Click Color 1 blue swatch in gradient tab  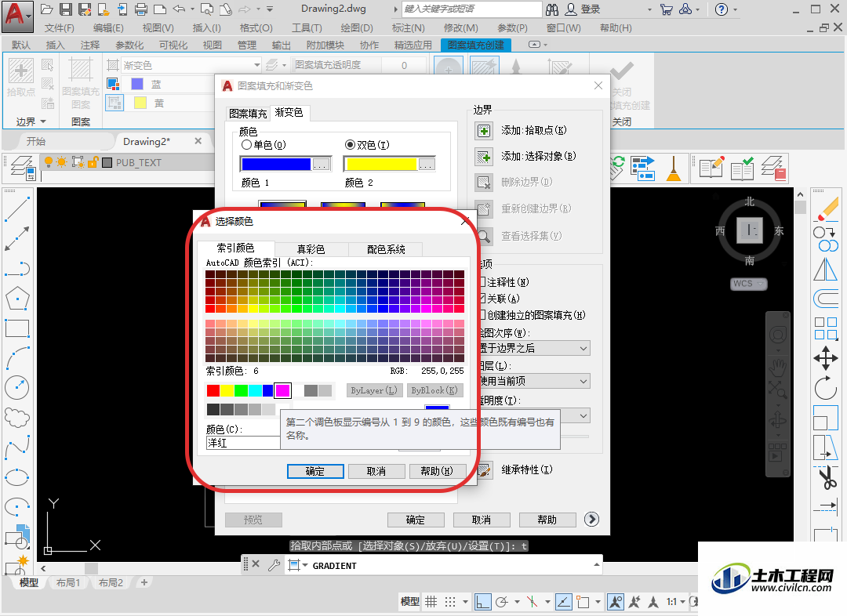pos(277,164)
